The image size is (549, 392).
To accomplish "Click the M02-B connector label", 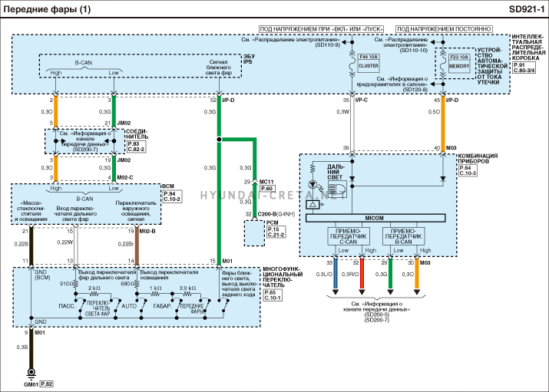I will [147, 231].
